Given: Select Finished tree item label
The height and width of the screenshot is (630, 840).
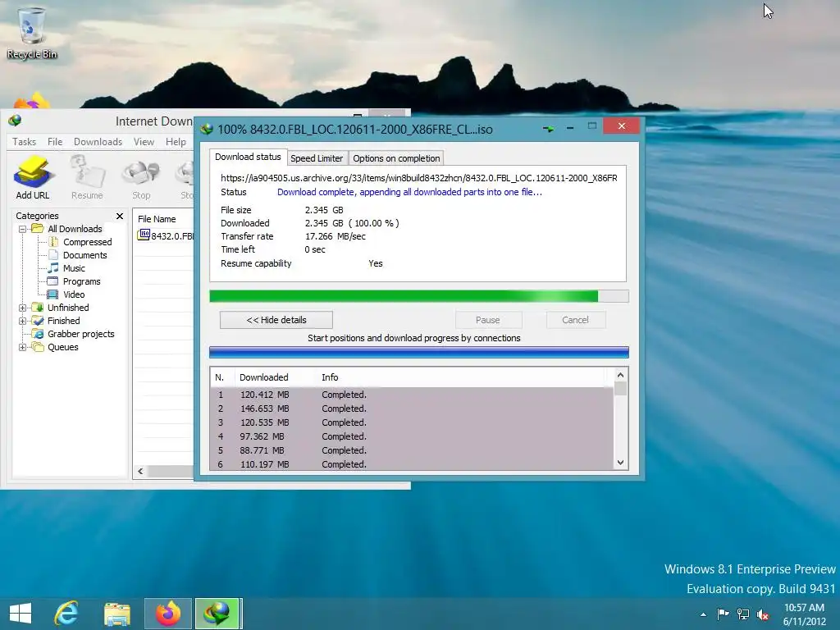Looking at the screenshot, I should click(63, 321).
